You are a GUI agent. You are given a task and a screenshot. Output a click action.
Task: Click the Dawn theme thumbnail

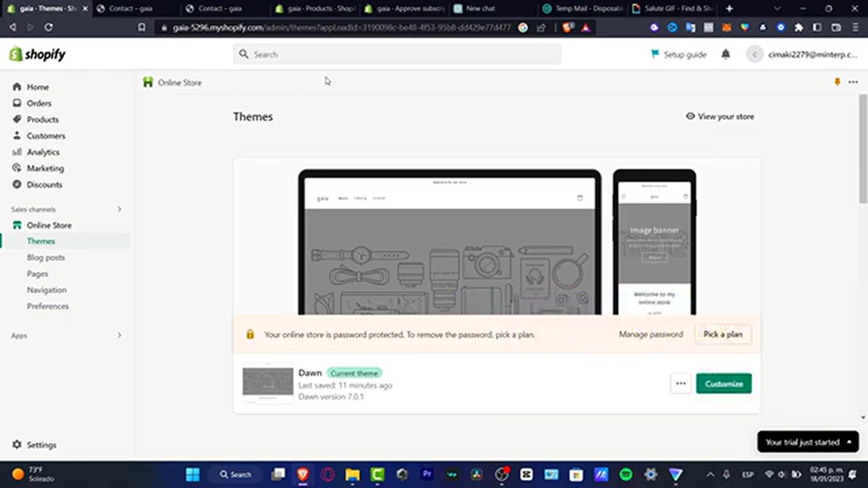(x=268, y=383)
